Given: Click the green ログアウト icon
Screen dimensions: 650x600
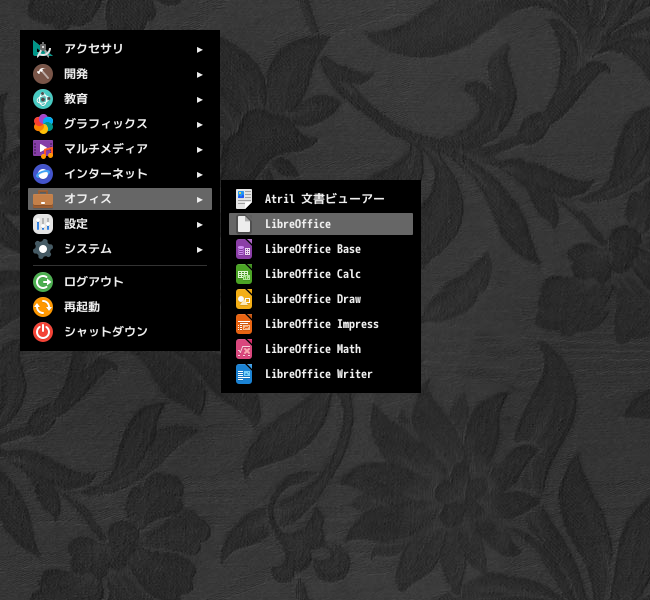Looking at the screenshot, I should (43, 282).
